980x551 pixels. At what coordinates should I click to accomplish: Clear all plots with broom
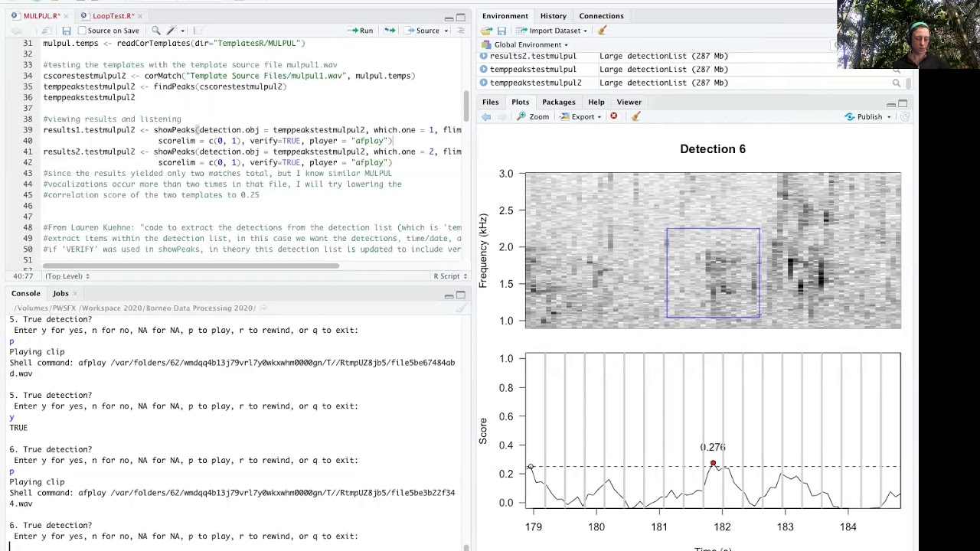point(635,116)
